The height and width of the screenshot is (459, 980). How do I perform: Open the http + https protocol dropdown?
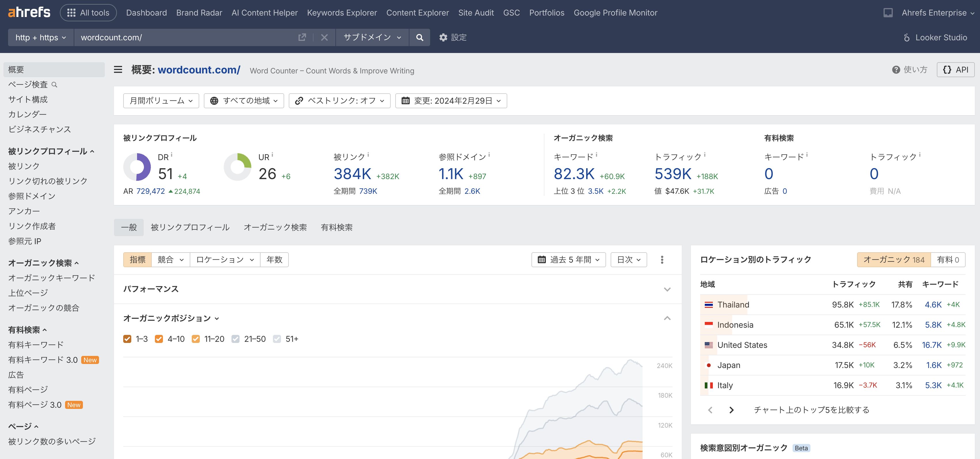(41, 37)
